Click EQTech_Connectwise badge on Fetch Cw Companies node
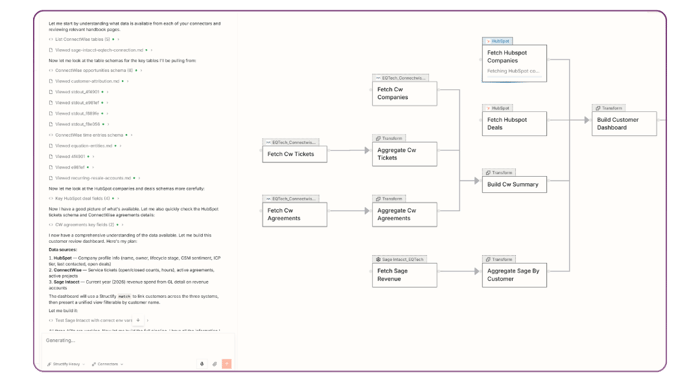This screenshot has height=382, width=700. 400,78
